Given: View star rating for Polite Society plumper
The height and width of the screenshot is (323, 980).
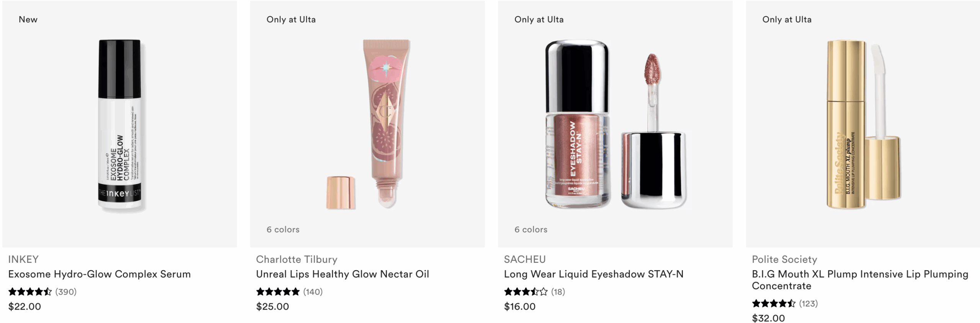Looking at the screenshot, I should point(774,303).
